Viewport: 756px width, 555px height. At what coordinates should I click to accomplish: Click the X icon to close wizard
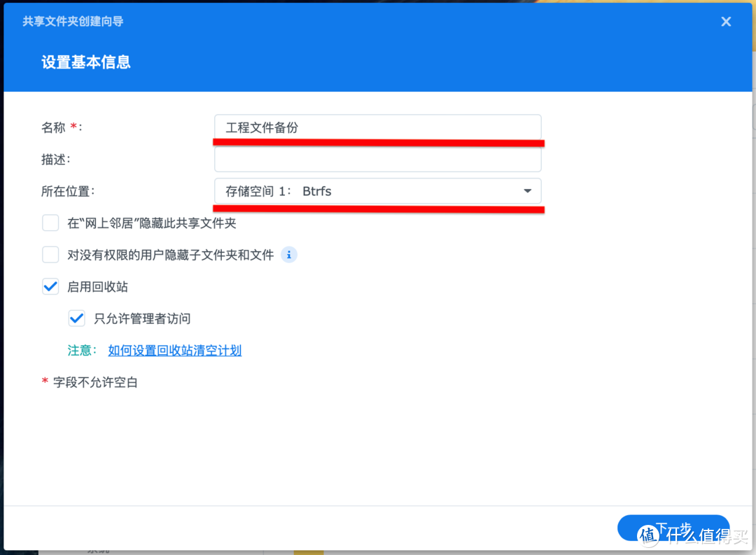click(726, 22)
